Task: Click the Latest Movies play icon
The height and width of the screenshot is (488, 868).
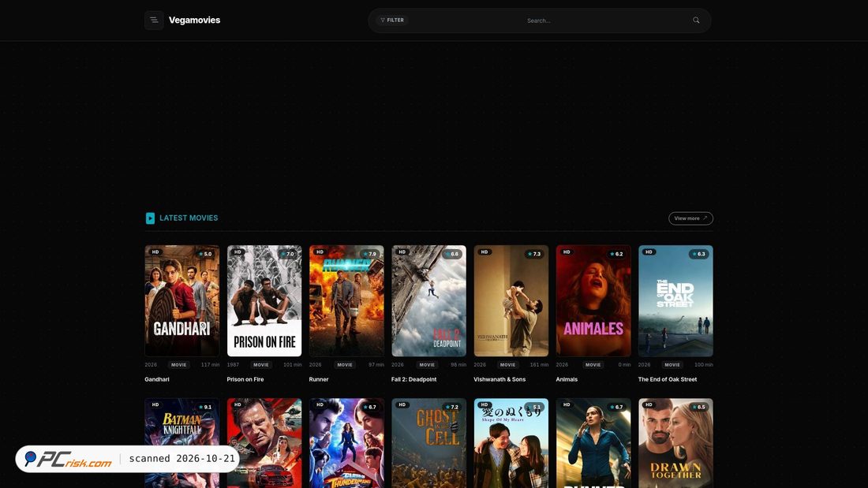Action: click(150, 218)
